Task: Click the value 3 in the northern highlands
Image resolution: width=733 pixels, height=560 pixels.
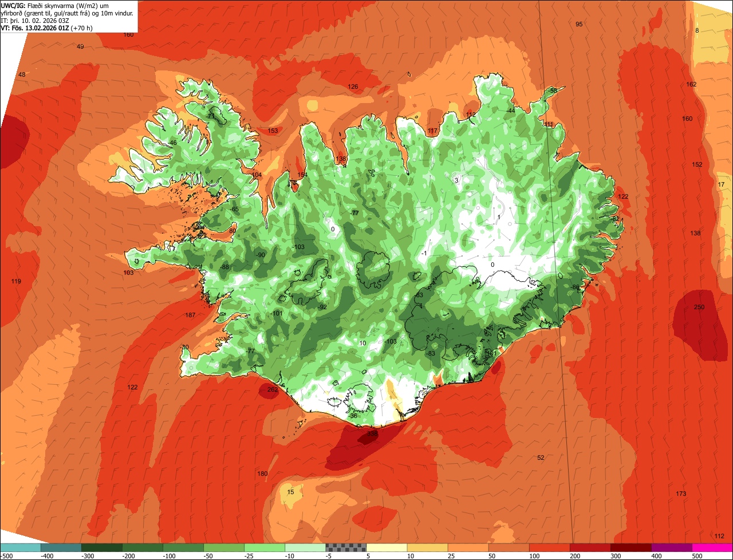Action: click(456, 180)
